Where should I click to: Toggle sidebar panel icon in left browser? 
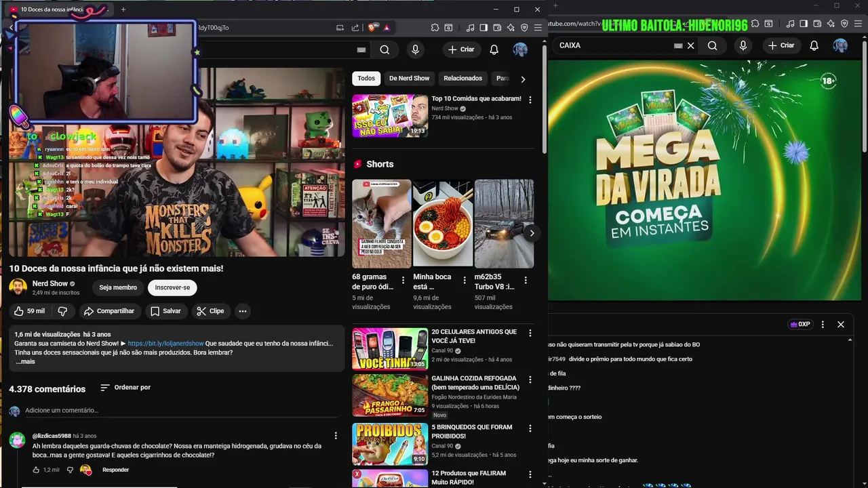pyautogui.click(x=484, y=28)
